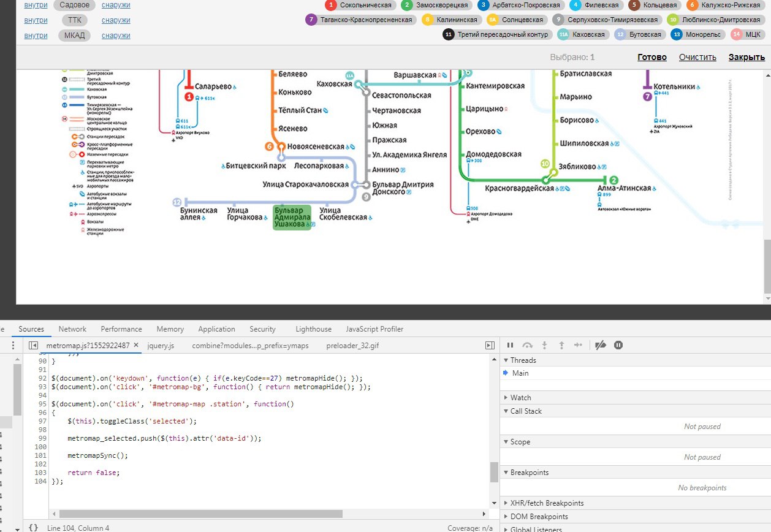Toggle the debugger sidebar icon

point(490,346)
